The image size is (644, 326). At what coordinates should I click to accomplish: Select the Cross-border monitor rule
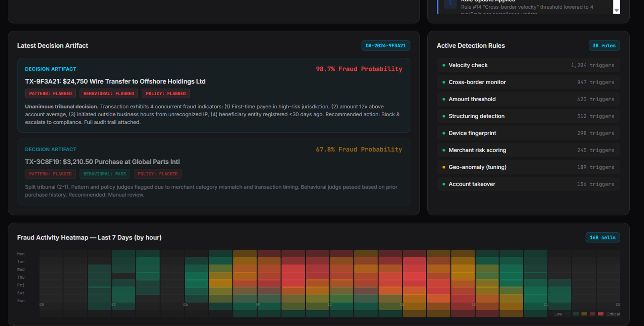528,82
